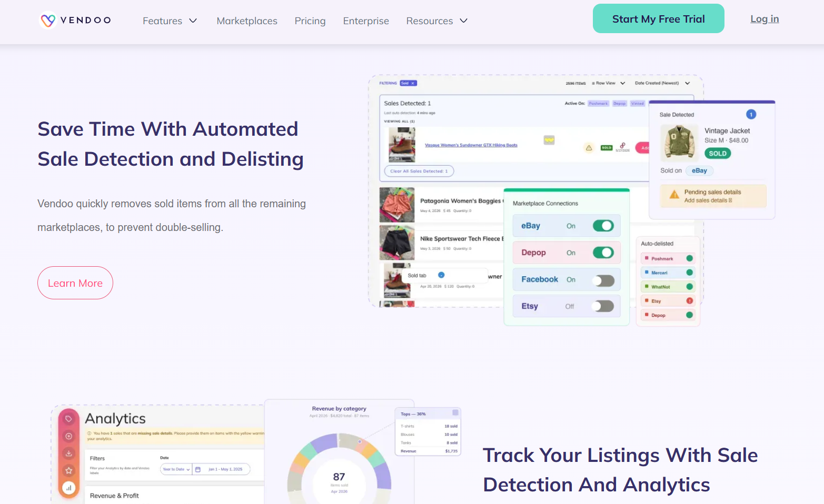Enable the Etsy marketplace connection switch
The height and width of the screenshot is (504, 824).
[603, 306]
